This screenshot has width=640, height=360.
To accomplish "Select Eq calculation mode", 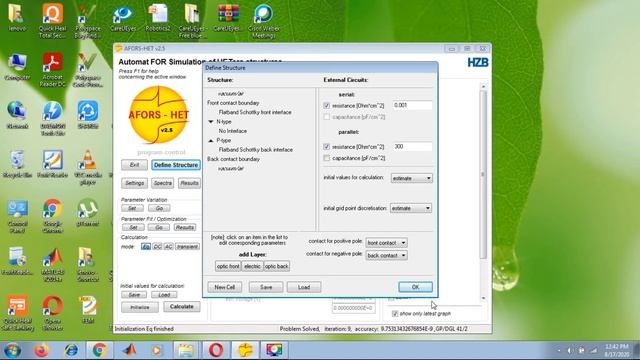I will [x=146, y=247].
